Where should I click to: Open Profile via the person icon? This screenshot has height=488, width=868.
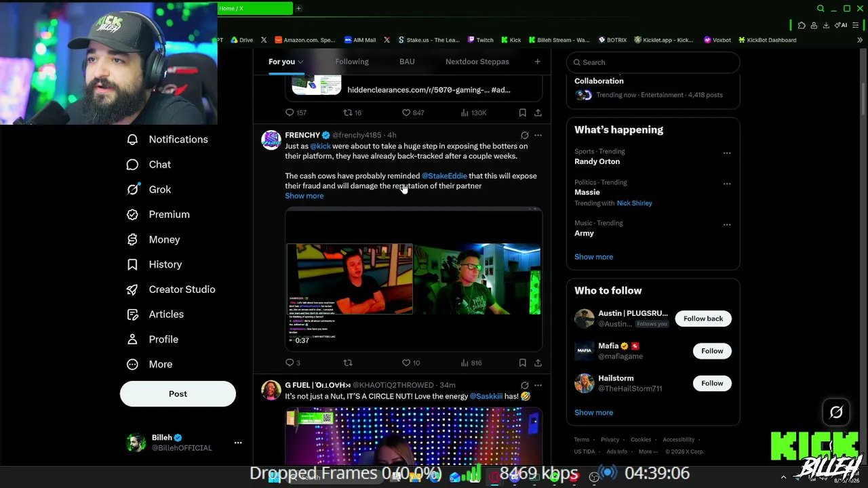tap(132, 340)
